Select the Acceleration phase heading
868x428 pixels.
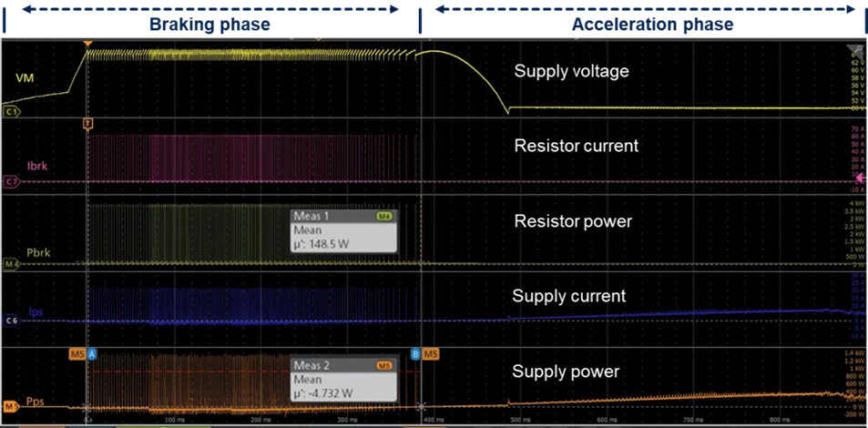click(652, 25)
